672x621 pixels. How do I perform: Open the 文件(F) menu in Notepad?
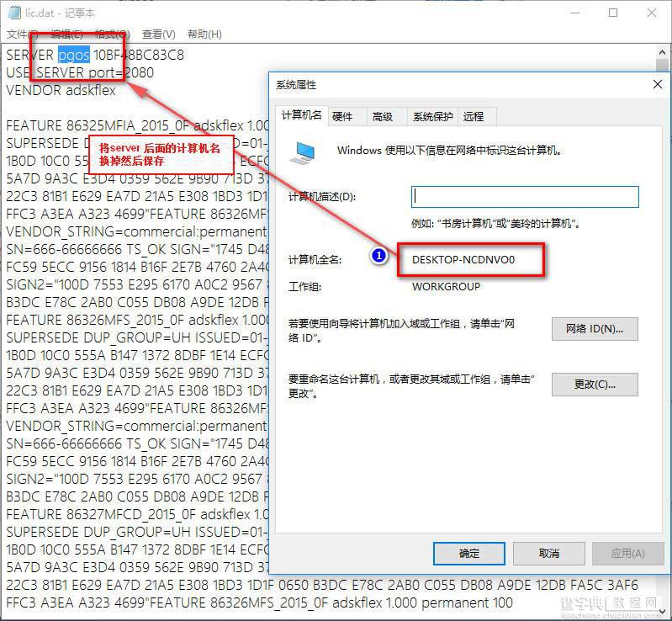[x=22, y=34]
